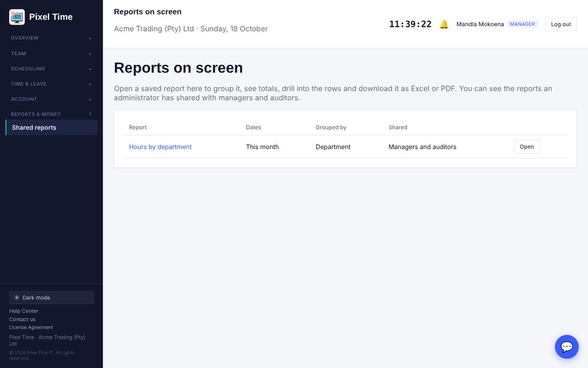Click the Acme Trading company date line

click(191, 29)
